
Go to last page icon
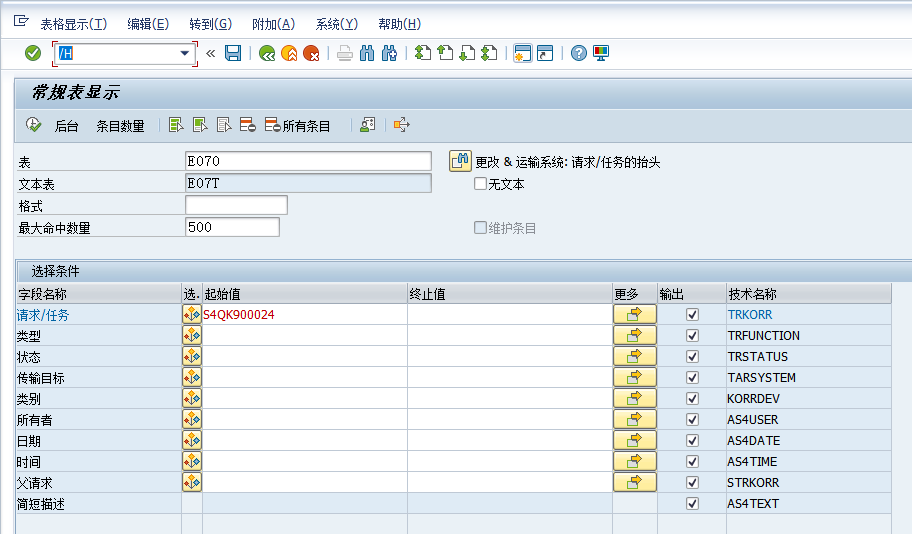(x=489, y=54)
